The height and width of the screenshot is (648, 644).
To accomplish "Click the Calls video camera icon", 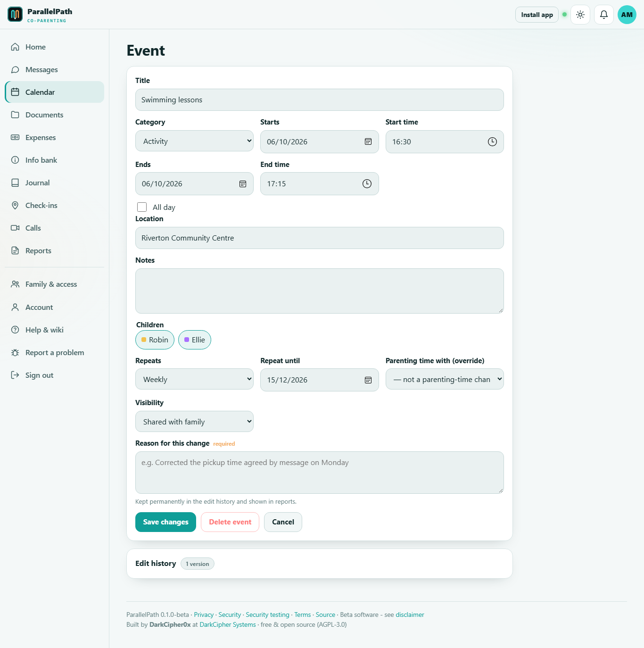I will point(15,228).
